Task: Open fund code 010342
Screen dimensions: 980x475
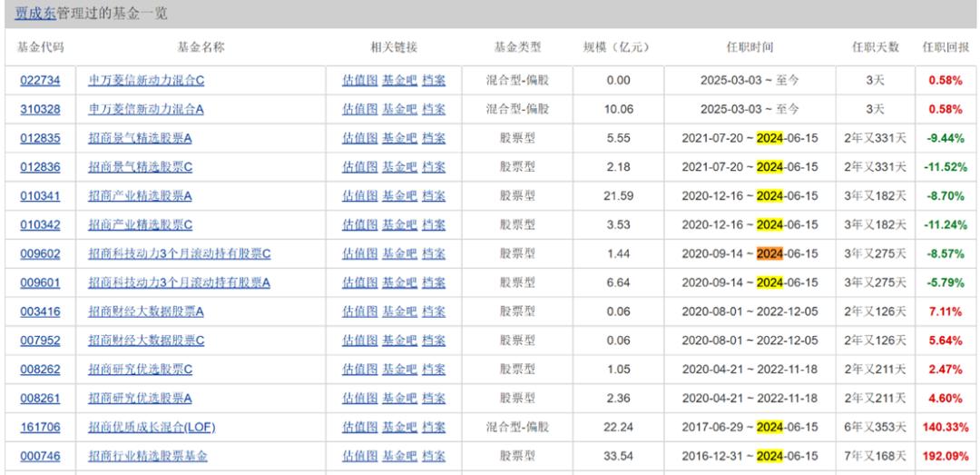Action: 40,224
